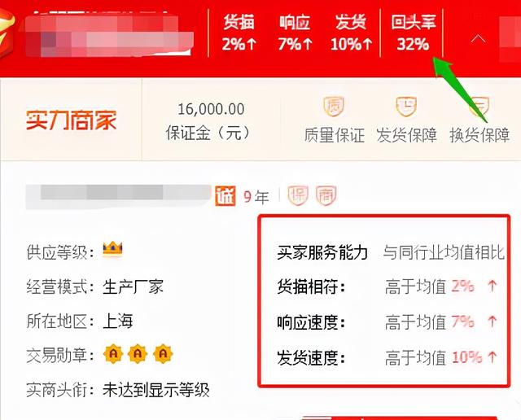Viewport: 521px width, 420px height.
Task: Click the quality guarantee shield icon
Action: [x=334, y=107]
